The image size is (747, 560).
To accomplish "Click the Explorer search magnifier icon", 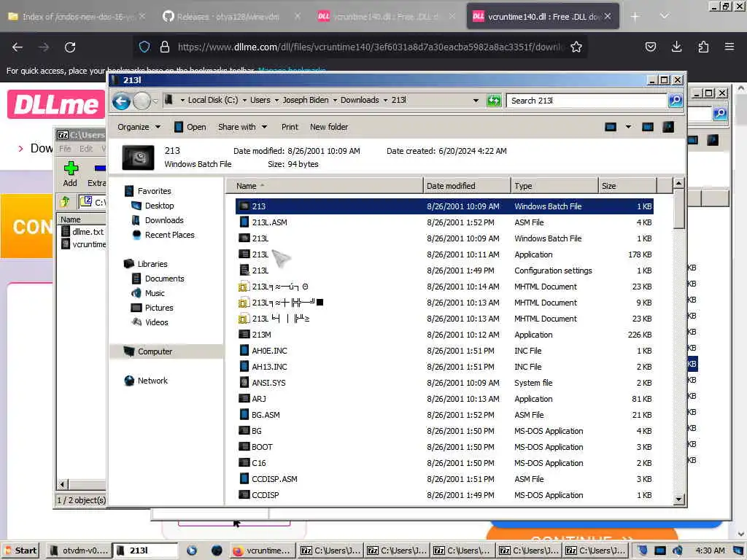I will tap(675, 101).
